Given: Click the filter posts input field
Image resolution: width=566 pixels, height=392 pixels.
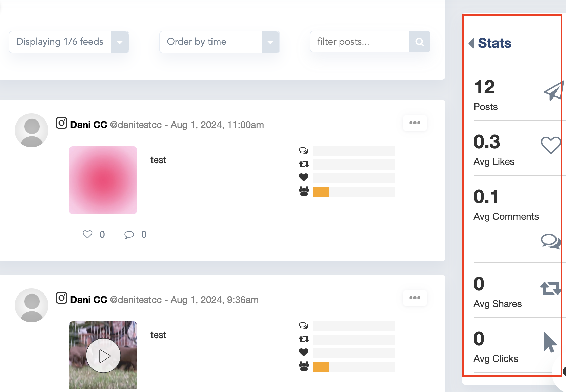Looking at the screenshot, I should click(x=360, y=42).
